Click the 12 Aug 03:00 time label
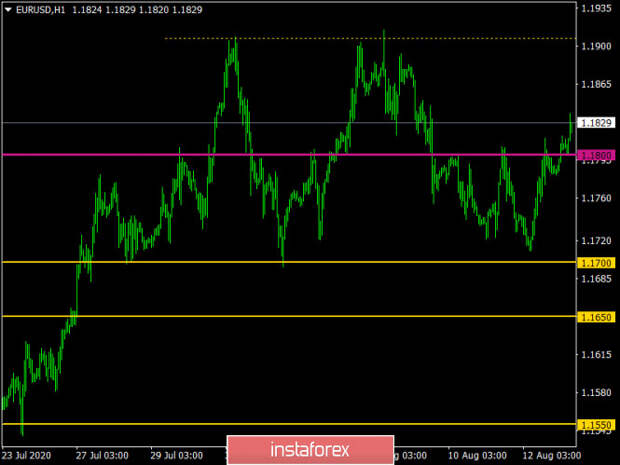The width and height of the screenshot is (620, 465). click(552, 456)
